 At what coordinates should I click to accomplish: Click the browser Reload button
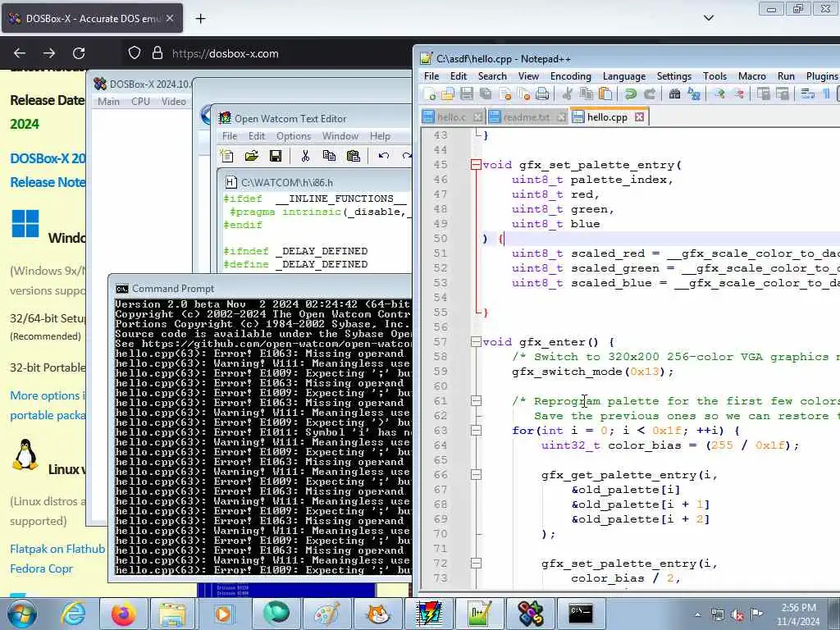pyautogui.click(x=79, y=53)
